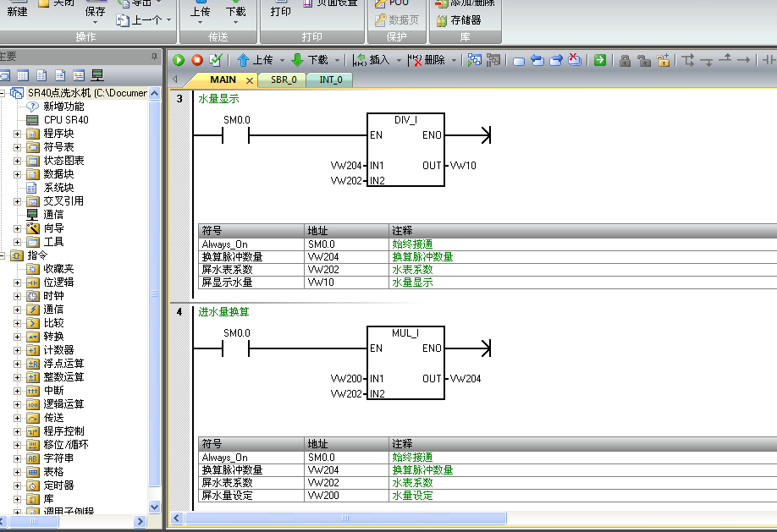Click the insert contact icon at toolbar end
Screen dimensions: 777x532
pyautogui.click(x=769, y=60)
